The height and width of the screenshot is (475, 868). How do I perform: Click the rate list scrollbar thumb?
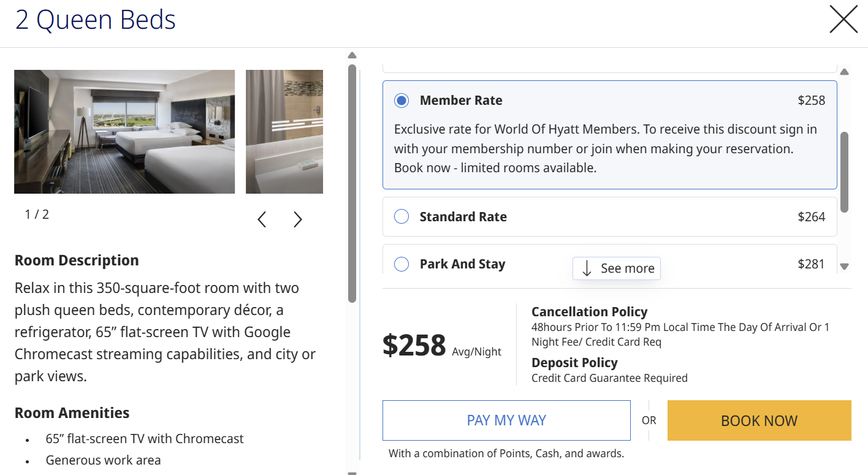point(844,172)
